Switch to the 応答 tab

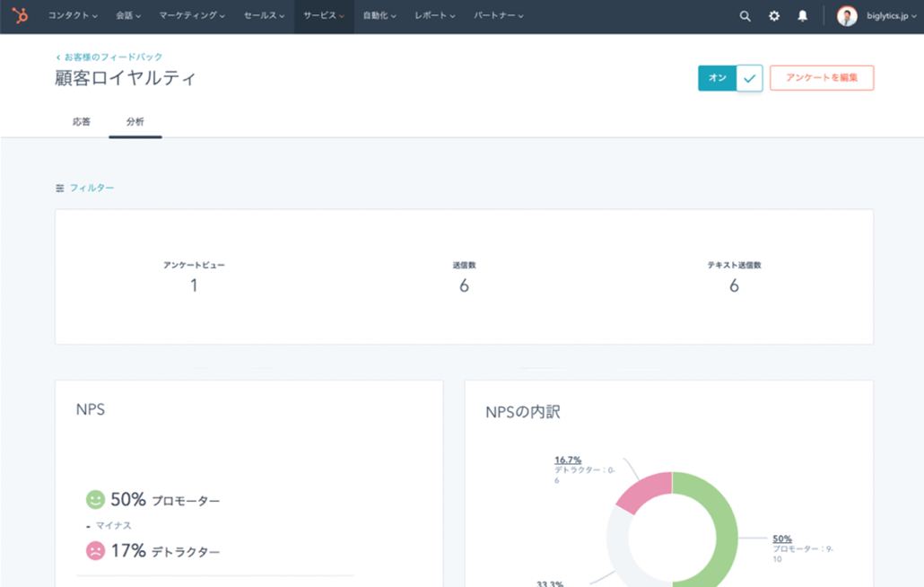82,121
